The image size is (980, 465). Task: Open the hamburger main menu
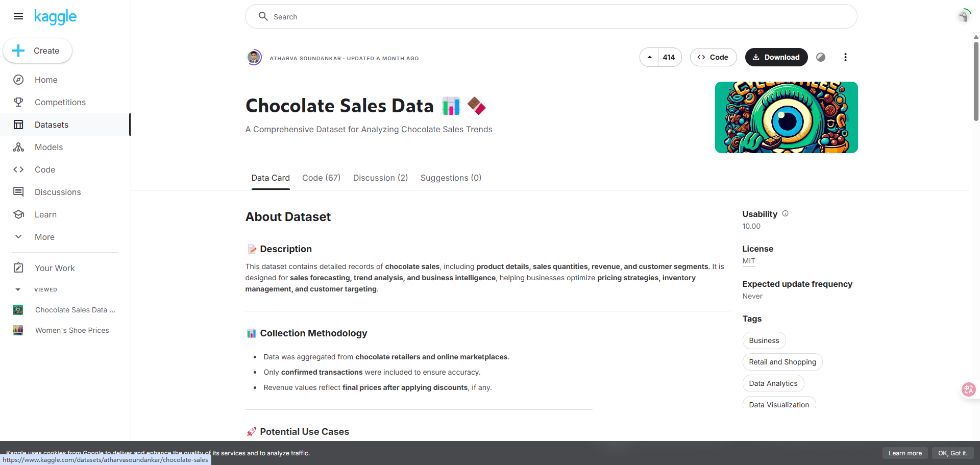[x=18, y=16]
